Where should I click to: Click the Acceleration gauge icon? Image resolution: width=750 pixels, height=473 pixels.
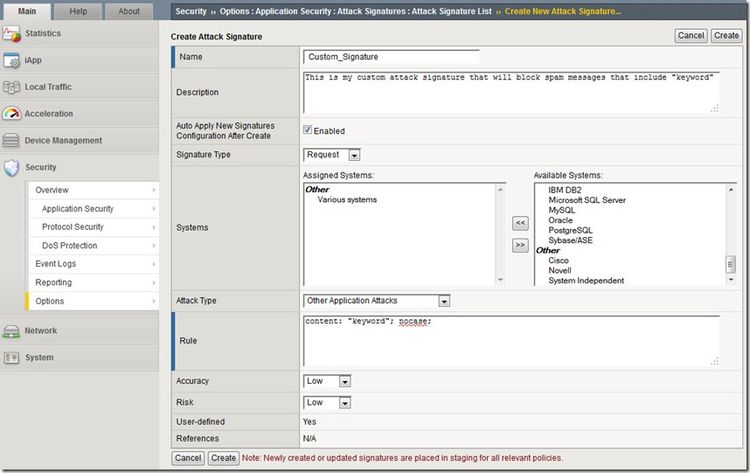[12, 114]
